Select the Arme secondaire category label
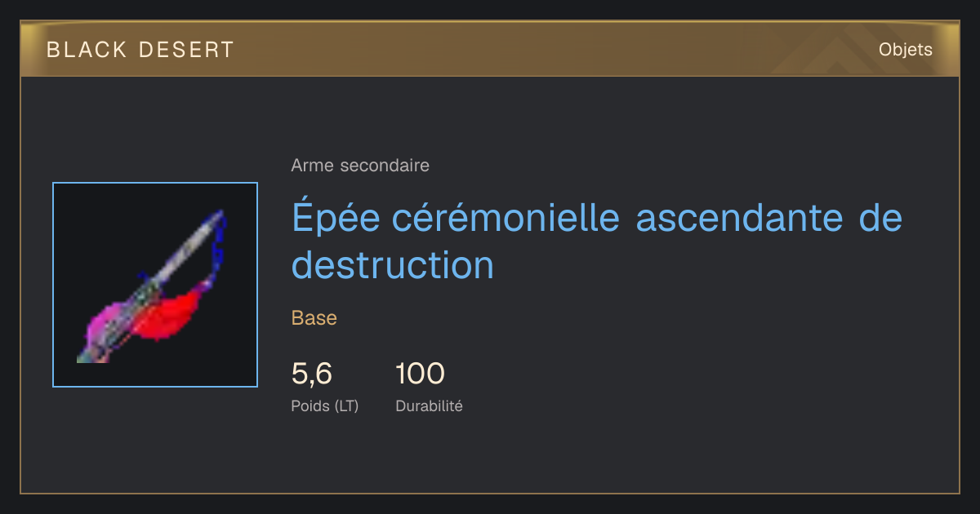This screenshot has width=980, height=514. (360, 166)
